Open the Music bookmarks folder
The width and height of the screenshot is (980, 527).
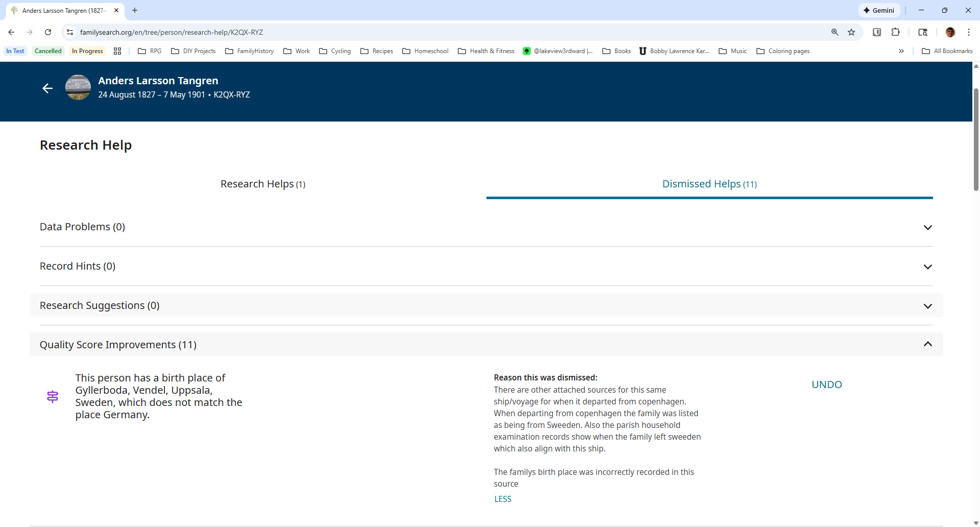click(733, 51)
